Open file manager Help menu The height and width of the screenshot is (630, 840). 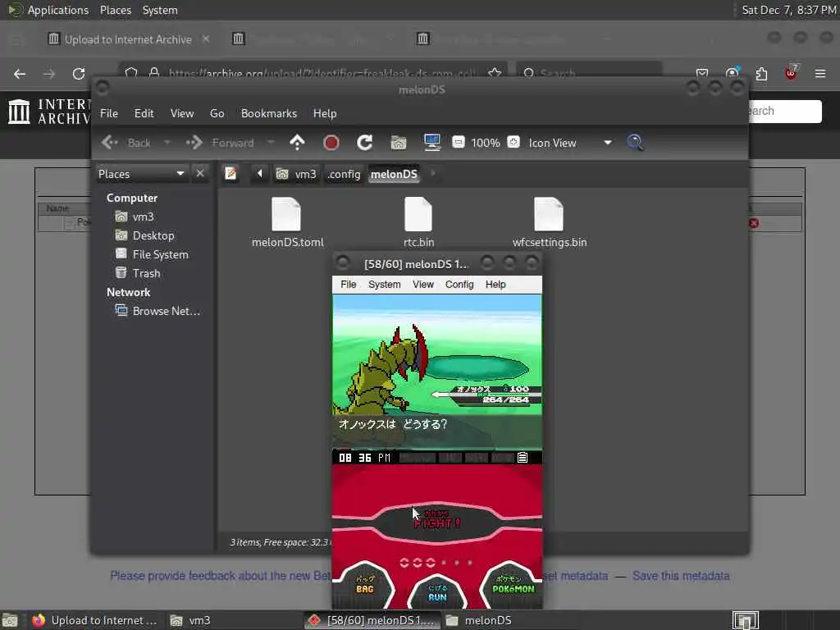pyautogui.click(x=325, y=113)
